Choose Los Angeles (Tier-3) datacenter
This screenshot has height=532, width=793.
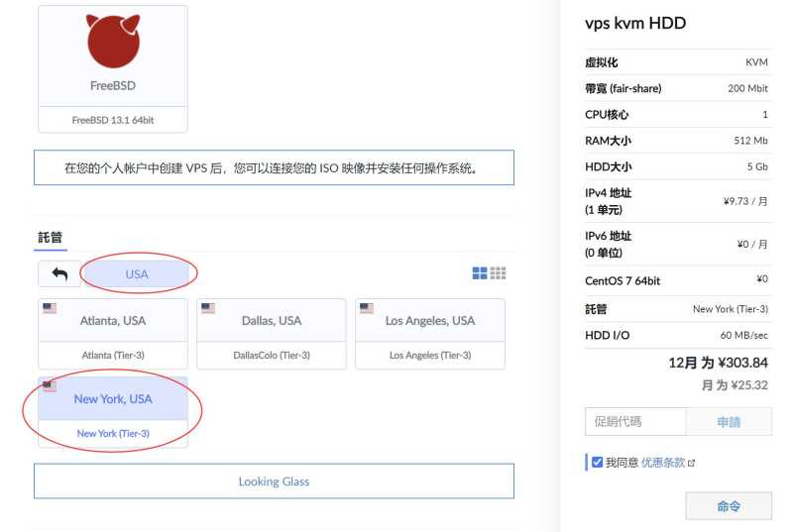[x=429, y=355]
